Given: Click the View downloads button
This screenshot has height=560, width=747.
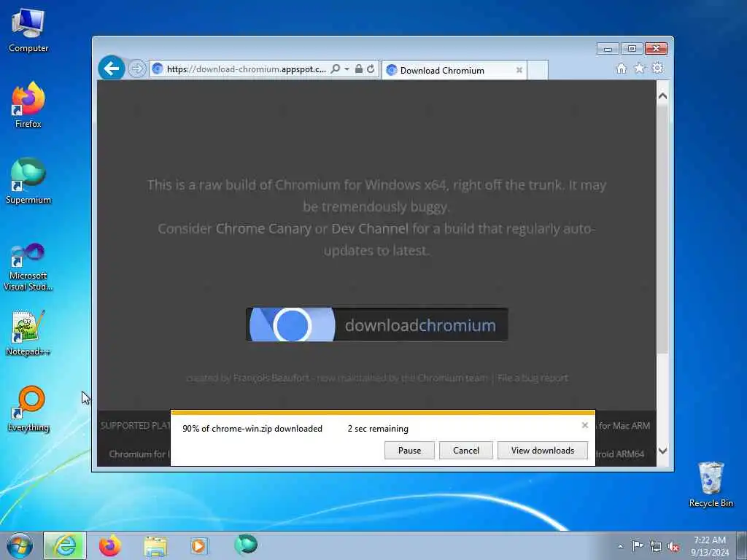Looking at the screenshot, I should coord(543,451).
